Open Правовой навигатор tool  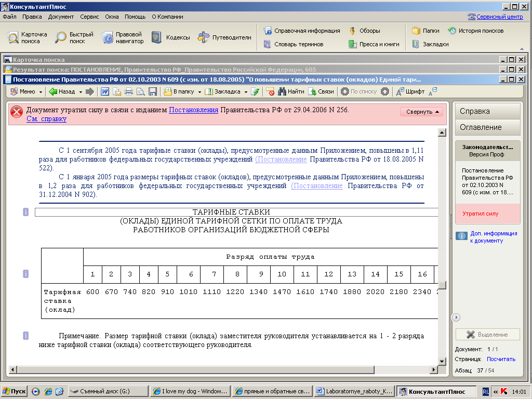pos(123,37)
